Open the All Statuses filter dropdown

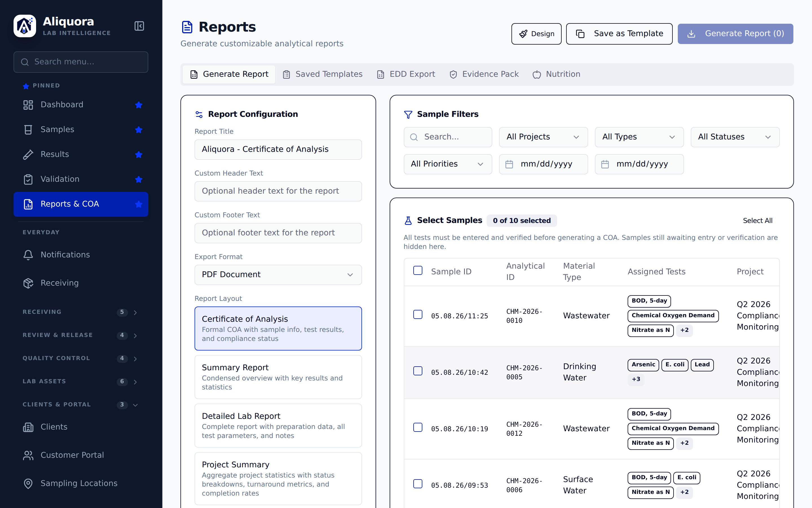(x=735, y=137)
